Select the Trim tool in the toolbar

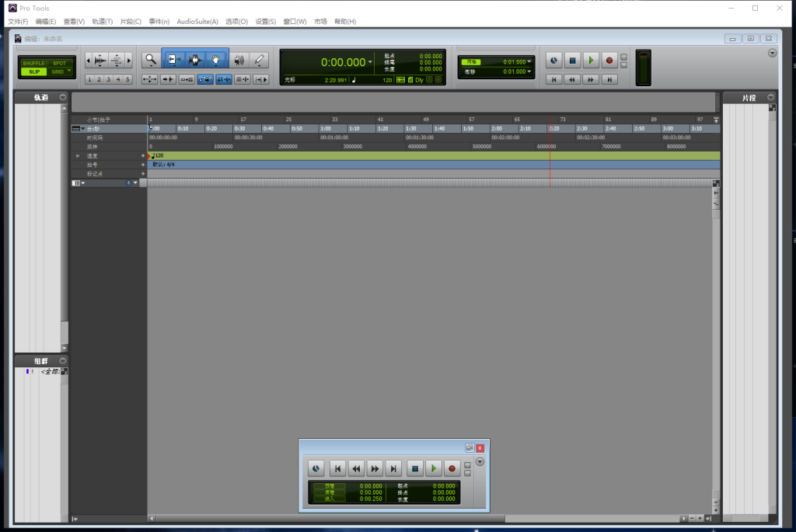click(x=174, y=60)
